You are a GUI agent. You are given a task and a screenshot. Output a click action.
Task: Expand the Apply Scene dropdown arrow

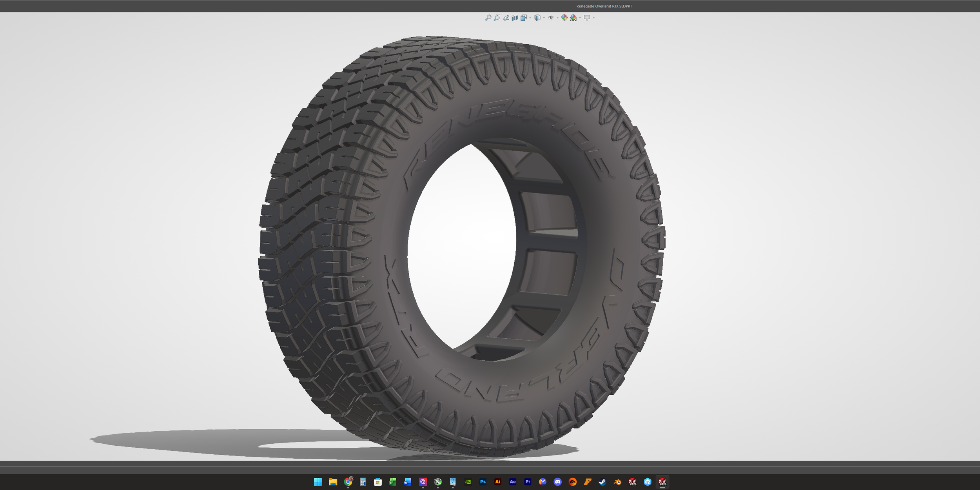coord(580,18)
